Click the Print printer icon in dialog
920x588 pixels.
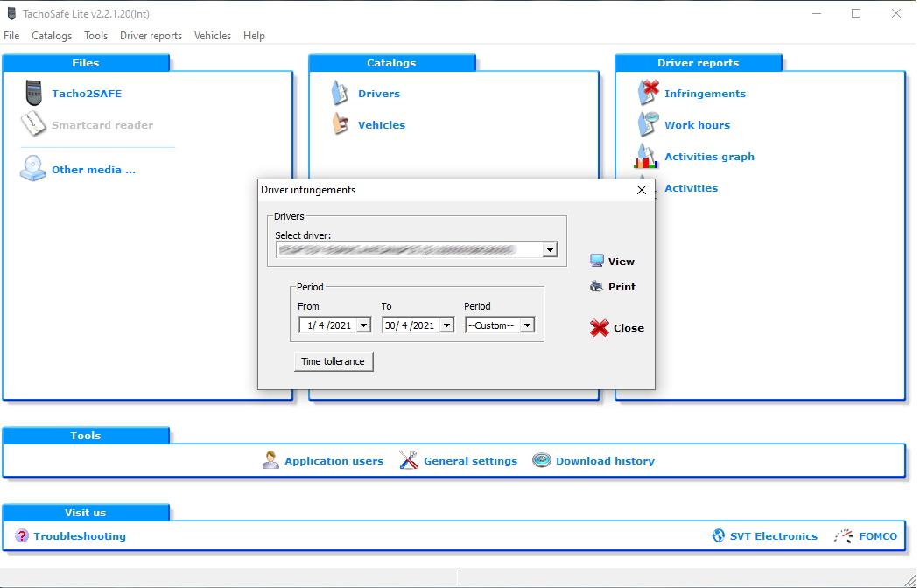point(597,286)
